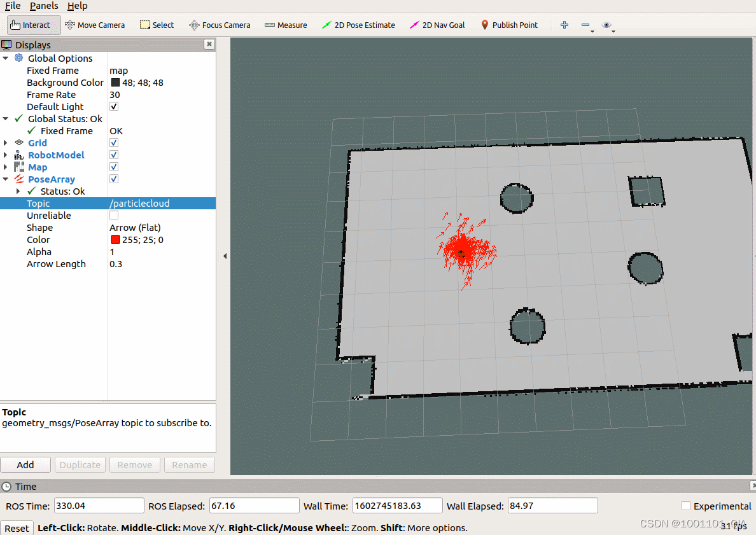
Task: Click the Background Color swatch
Action: [115, 83]
